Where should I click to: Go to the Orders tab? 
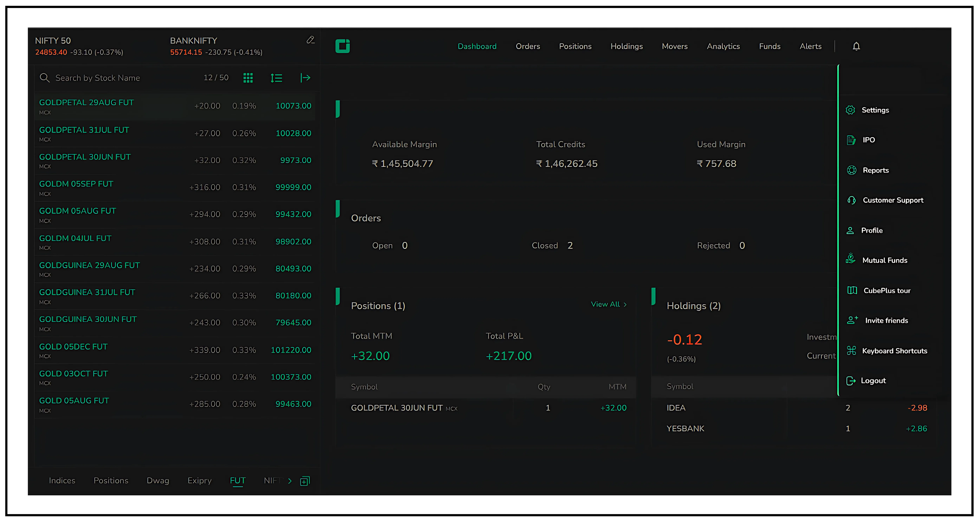click(x=528, y=46)
